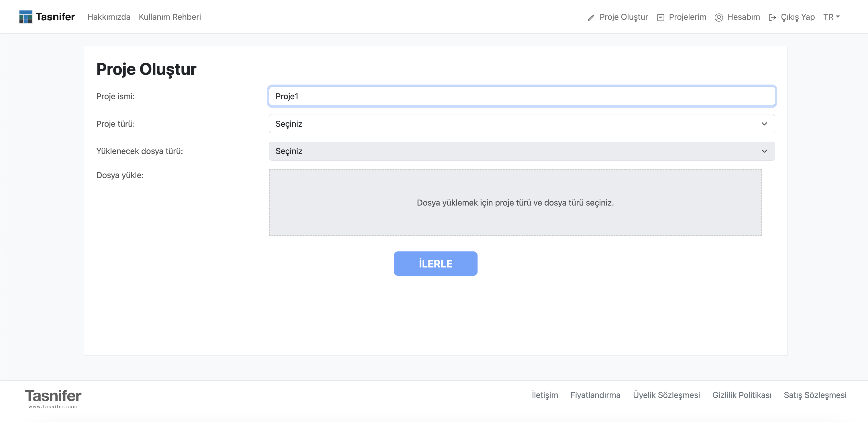Screen dimensions: 868x422
Task: Open the TR language dropdown
Action: pyautogui.click(x=831, y=17)
